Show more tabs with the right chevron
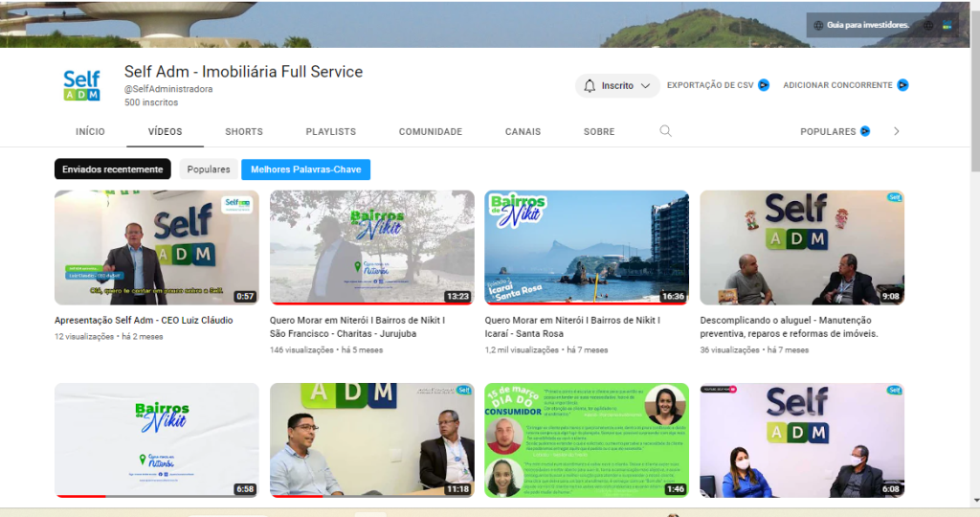This screenshot has height=517, width=980. point(896,131)
